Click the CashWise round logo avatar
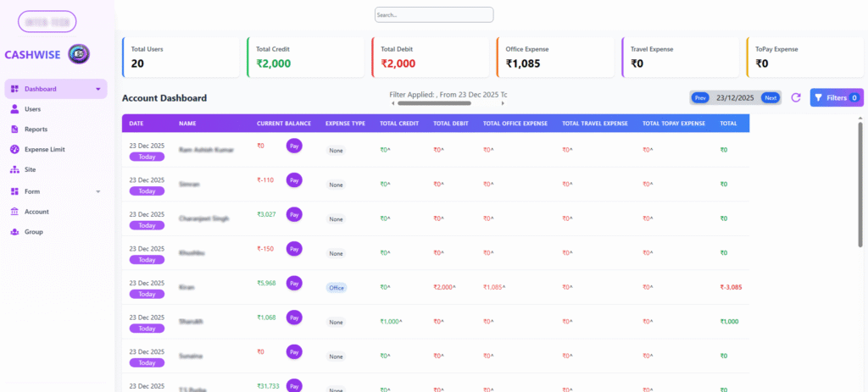This screenshot has width=868, height=392. [x=79, y=54]
